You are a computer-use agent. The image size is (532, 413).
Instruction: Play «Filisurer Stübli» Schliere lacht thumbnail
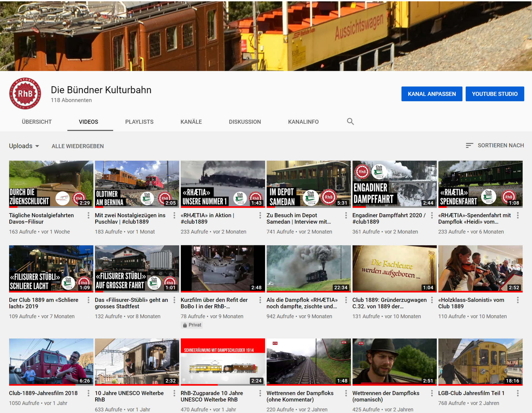[x=51, y=269]
